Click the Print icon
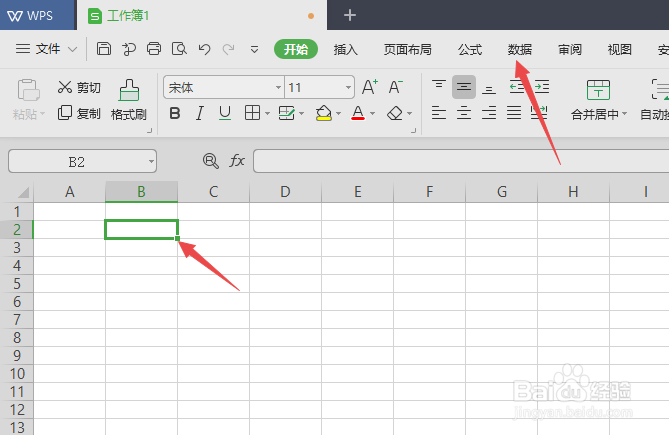669x435 pixels. (x=154, y=49)
